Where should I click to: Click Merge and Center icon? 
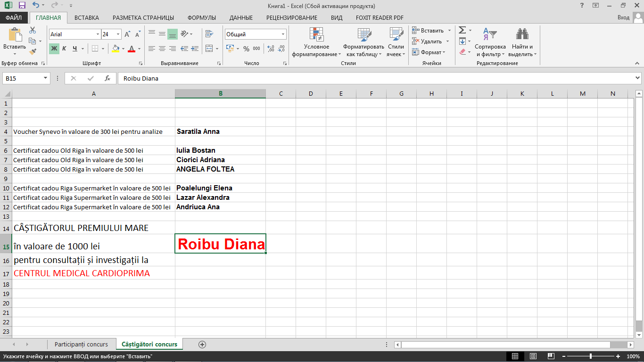click(209, 48)
